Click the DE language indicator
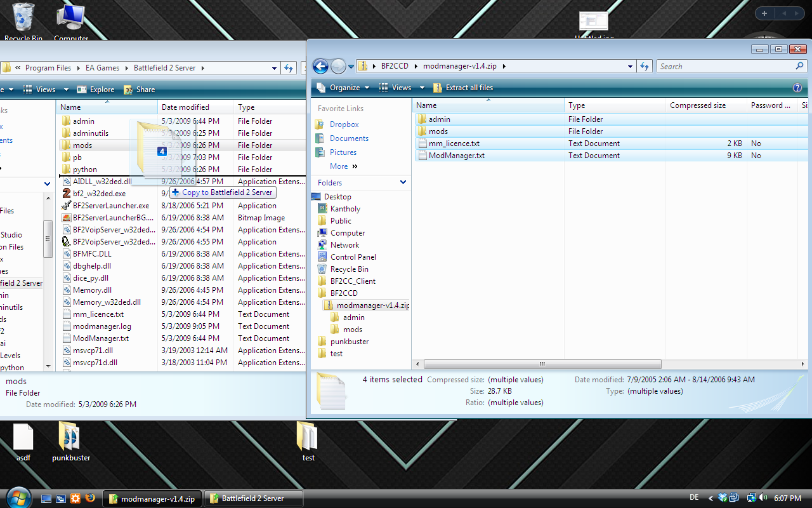This screenshot has height=508, width=812. (694, 498)
